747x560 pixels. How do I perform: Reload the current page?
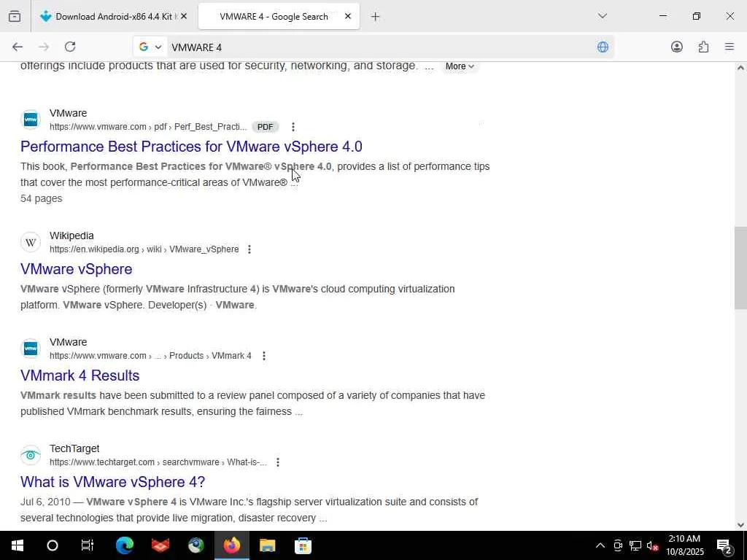pos(70,47)
